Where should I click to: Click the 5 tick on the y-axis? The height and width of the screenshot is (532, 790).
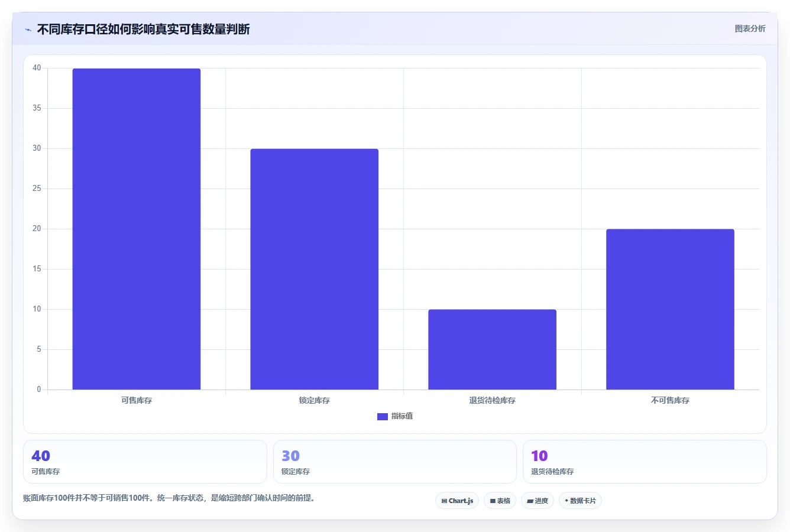[39, 349]
